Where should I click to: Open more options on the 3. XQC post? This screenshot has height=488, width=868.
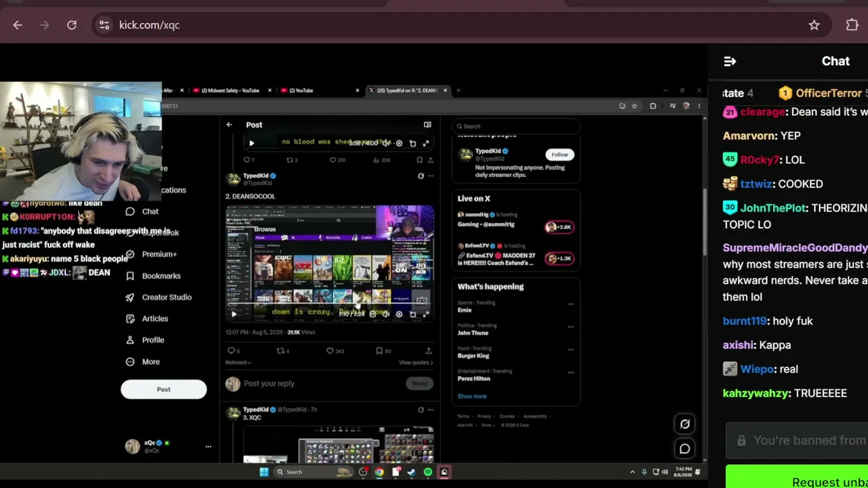click(431, 409)
